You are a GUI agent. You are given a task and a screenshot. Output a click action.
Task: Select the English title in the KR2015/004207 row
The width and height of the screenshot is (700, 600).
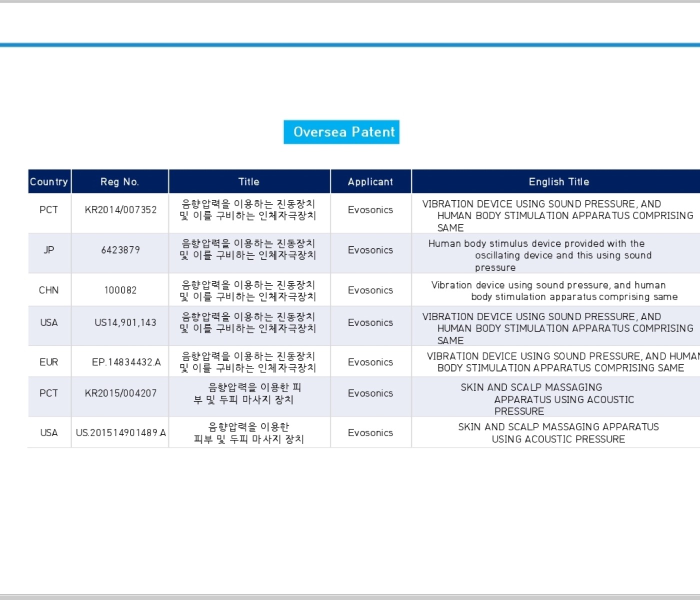(547, 399)
